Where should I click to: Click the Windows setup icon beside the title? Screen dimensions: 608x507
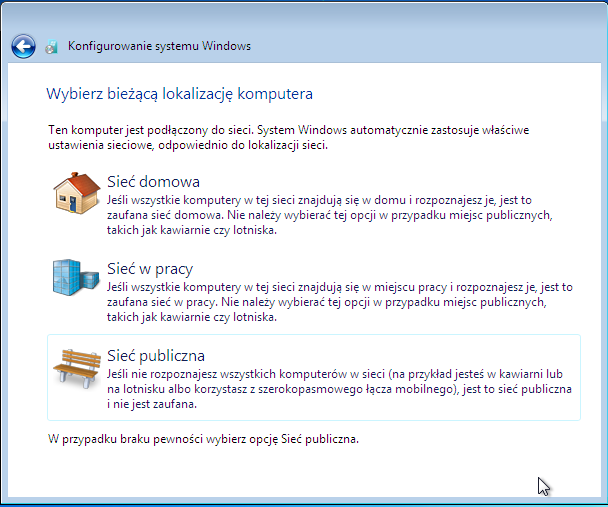(52, 47)
